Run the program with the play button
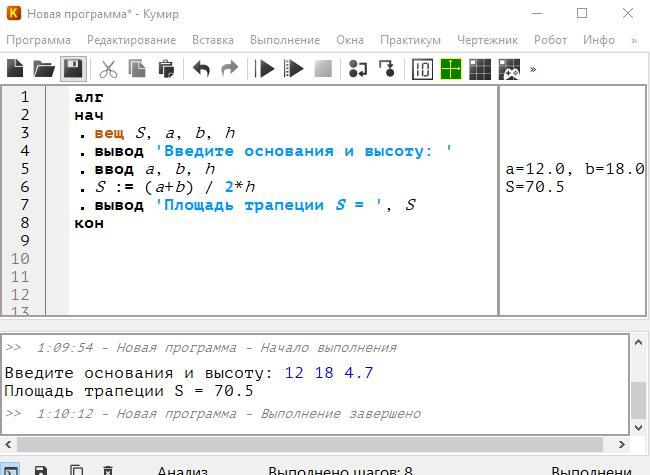This screenshot has width=650, height=475. coord(266,69)
